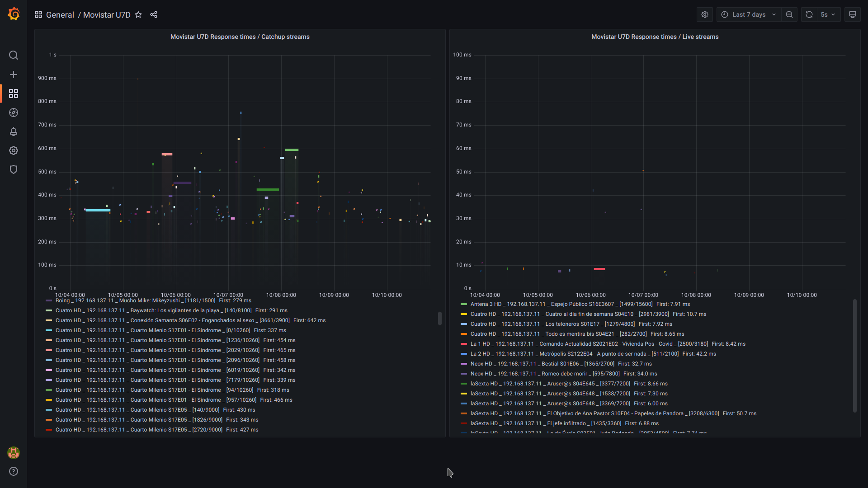Viewport: 868px width, 488px height.
Task: Open the sidebar search icon
Action: point(14,55)
